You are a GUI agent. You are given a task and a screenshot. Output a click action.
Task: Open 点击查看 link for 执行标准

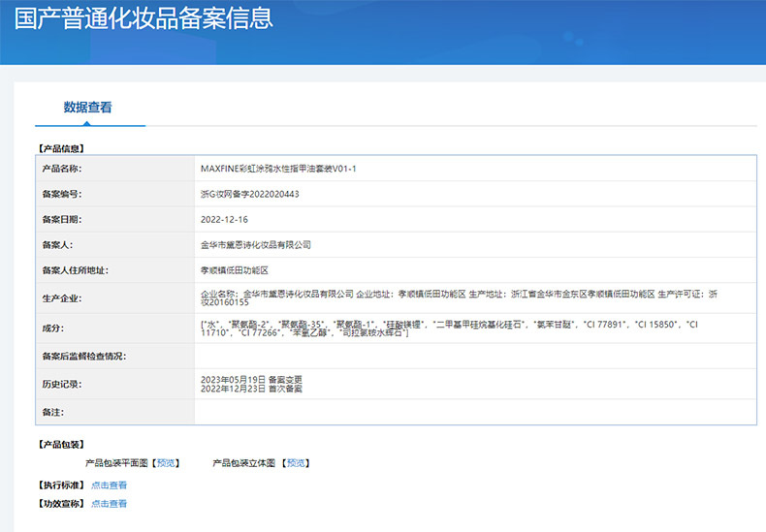109,485
